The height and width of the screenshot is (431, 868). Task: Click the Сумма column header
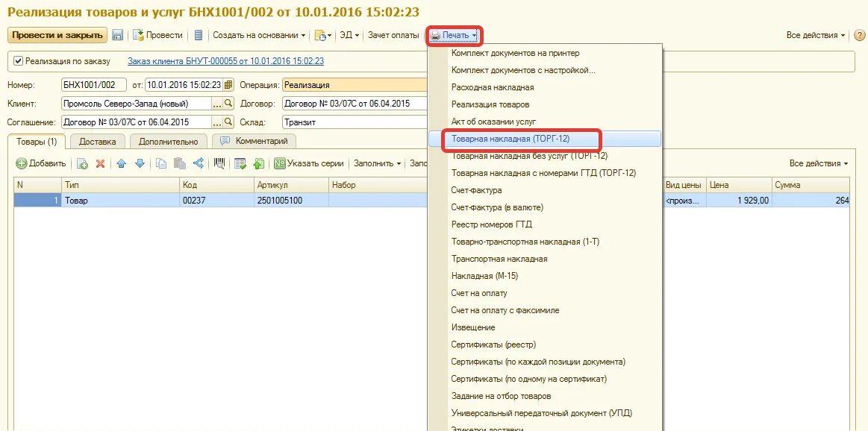click(x=811, y=185)
